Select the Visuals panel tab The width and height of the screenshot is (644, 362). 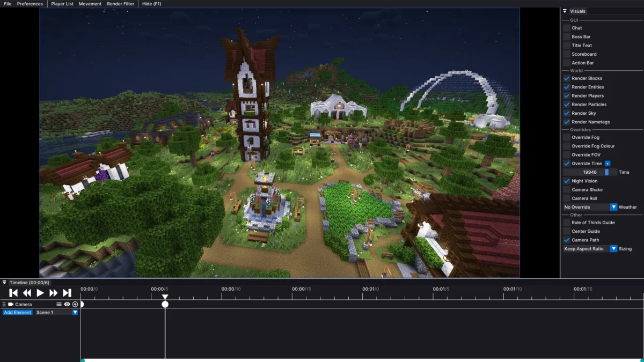click(578, 11)
